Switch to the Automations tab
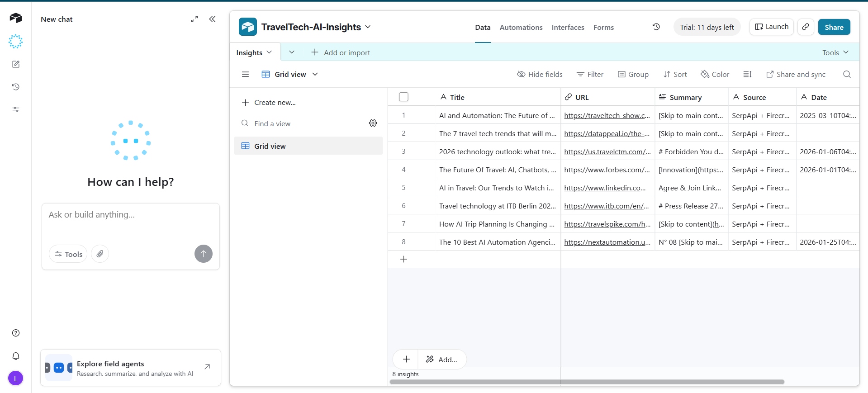 (521, 27)
